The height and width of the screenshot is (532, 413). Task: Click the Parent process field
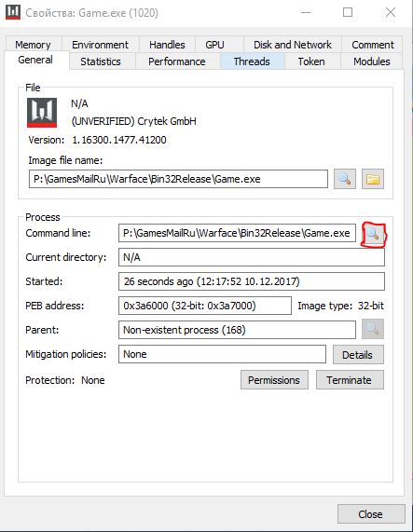point(237,330)
